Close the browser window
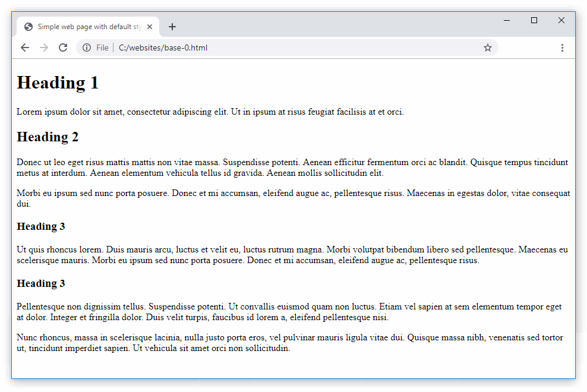 561,20
